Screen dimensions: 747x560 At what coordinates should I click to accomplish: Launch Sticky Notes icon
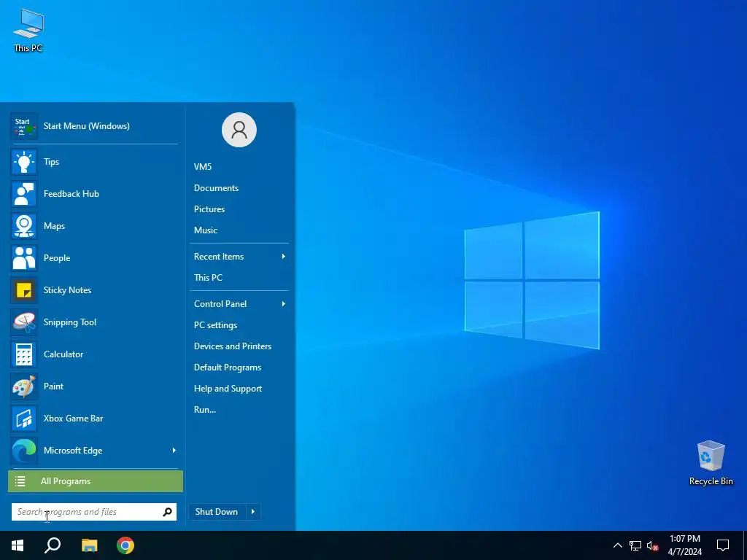pos(24,290)
